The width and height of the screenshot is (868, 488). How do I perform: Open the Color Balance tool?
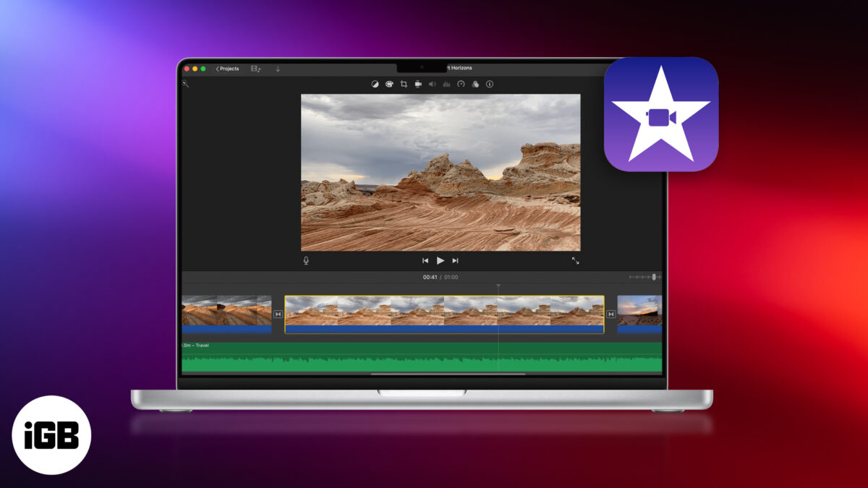375,84
